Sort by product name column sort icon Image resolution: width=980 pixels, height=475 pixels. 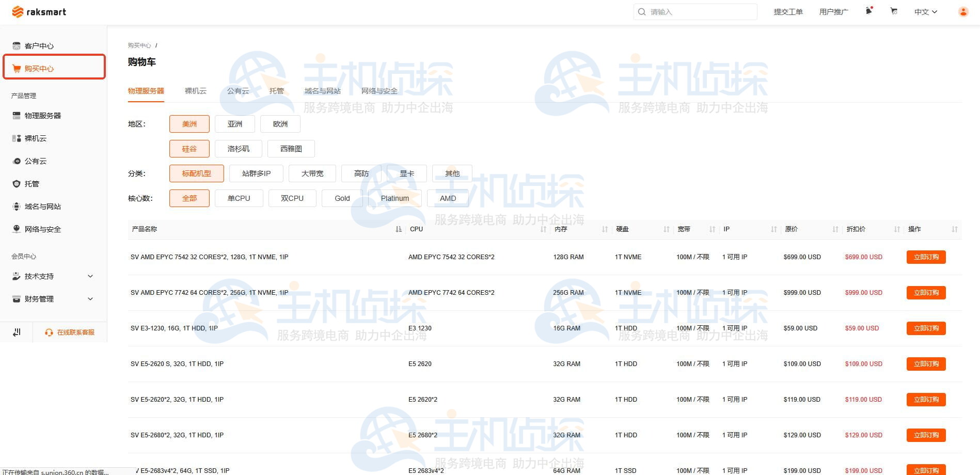(x=398, y=229)
